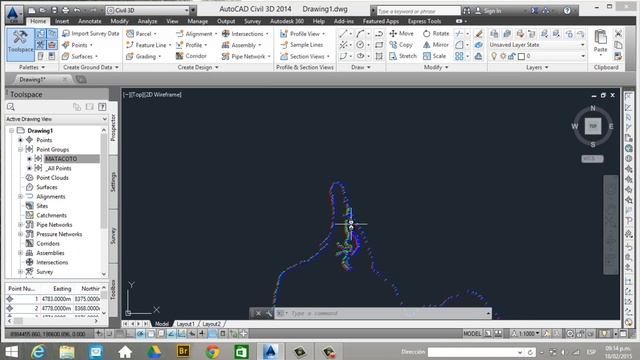The image size is (640, 360).
Task: Collapse the Point Groups tree node
Action: tap(20, 149)
